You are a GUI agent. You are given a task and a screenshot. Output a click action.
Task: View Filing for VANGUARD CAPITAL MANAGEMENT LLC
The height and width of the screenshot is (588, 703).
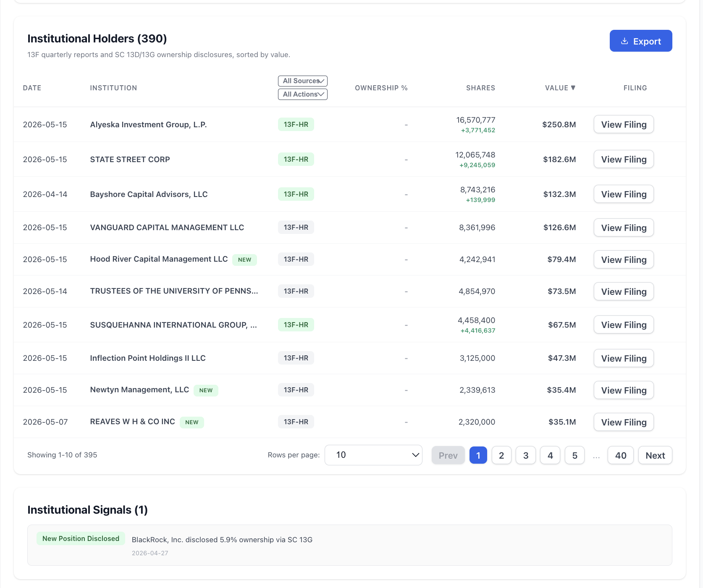(x=624, y=228)
